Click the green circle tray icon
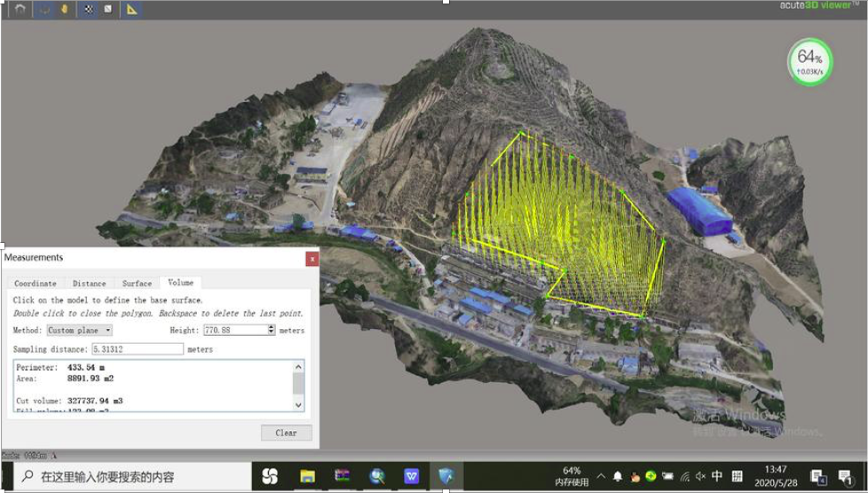The image size is (868, 493). (x=651, y=476)
